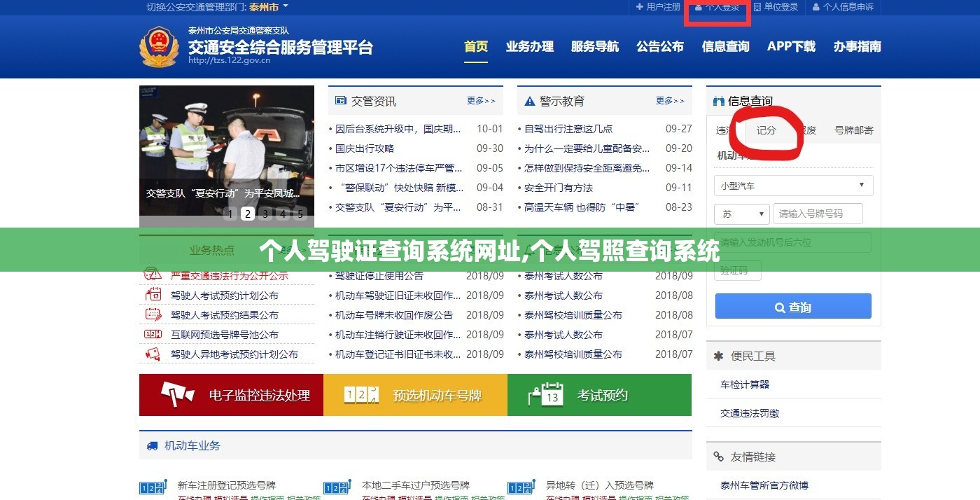Open news 安全开门有方法
Screen dimensions: 980x500
pos(559,188)
